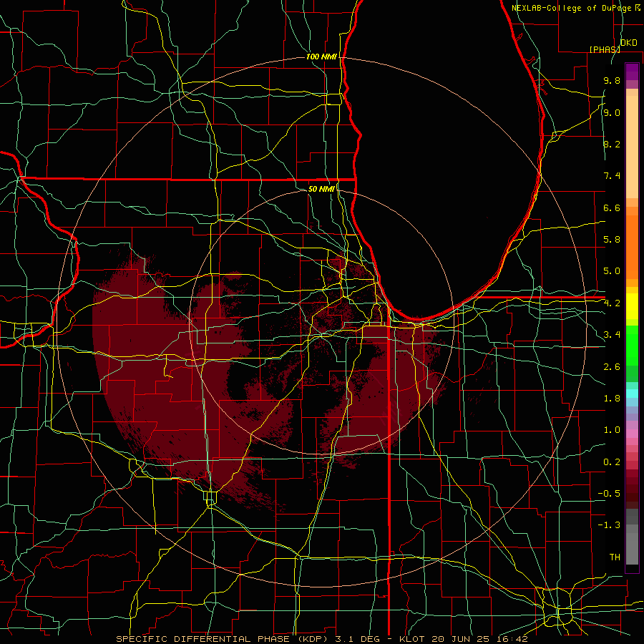This screenshot has height=644, width=644.
Task: Click the 1.0 legend value
Action: (x=612, y=430)
